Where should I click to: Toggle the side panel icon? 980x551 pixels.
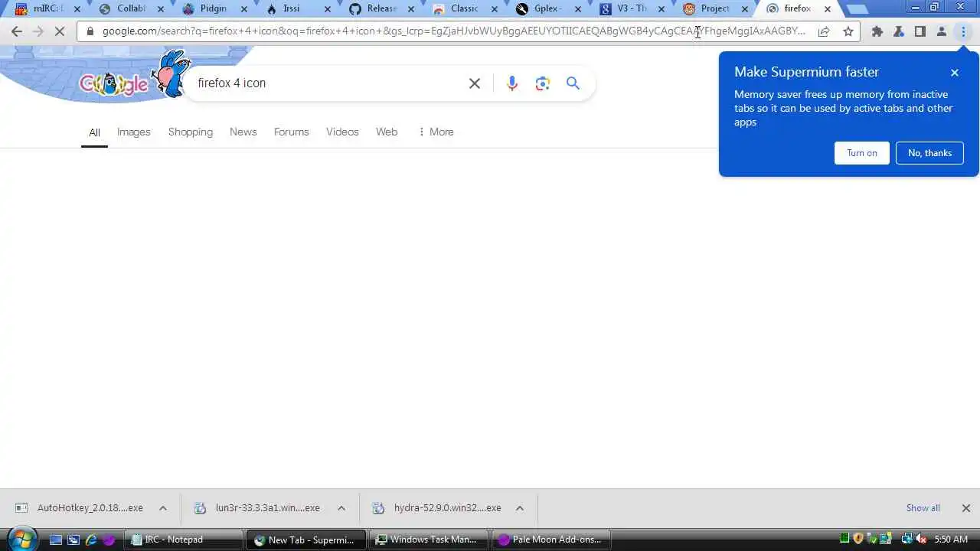920,31
